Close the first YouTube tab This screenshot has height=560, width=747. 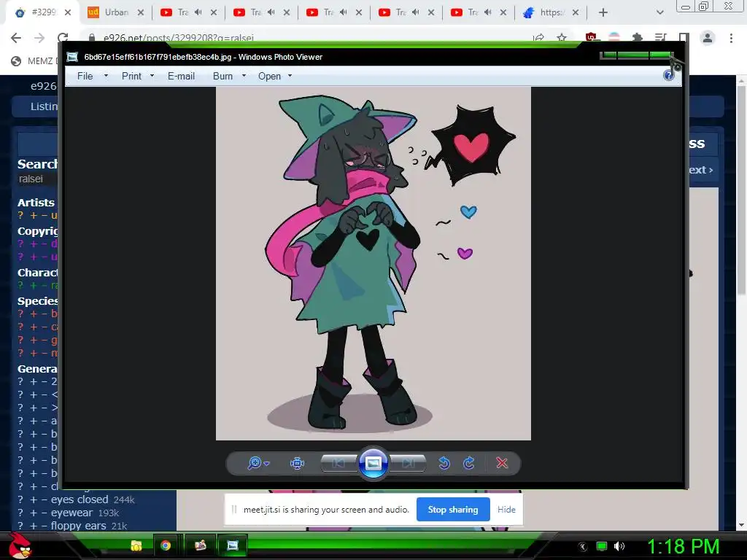(214, 12)
